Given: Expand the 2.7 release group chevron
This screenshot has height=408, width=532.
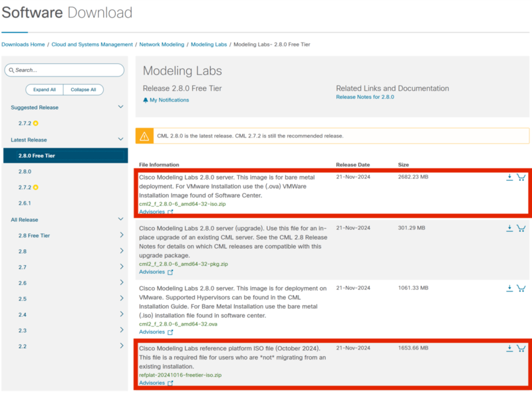Looking at the screenshot, I should [x=122, y=266].
